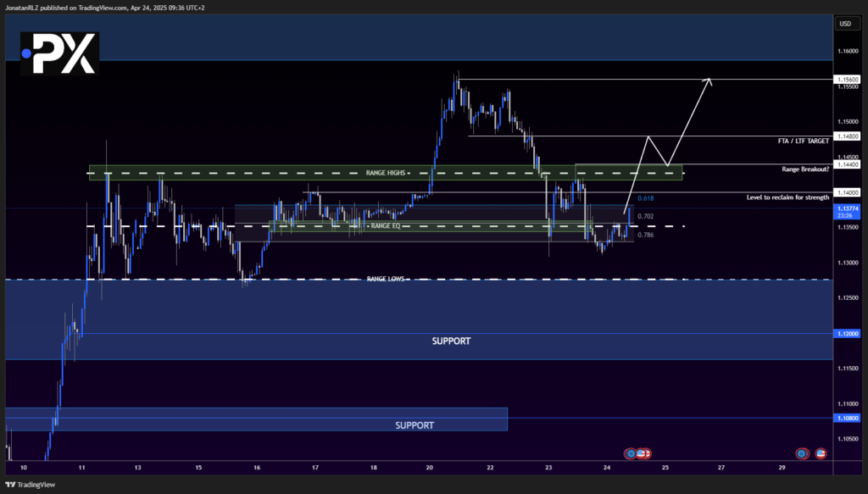Select the RANGE EQ text label
868x494 pixels.
(x=387, y=226)
